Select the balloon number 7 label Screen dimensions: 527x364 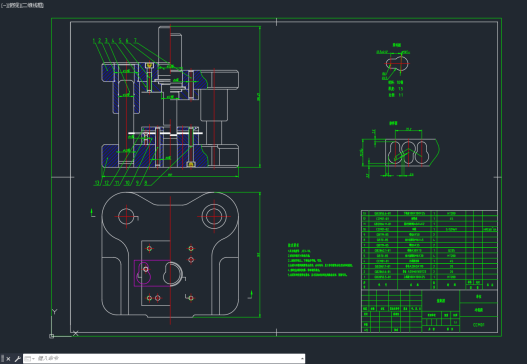135,41
